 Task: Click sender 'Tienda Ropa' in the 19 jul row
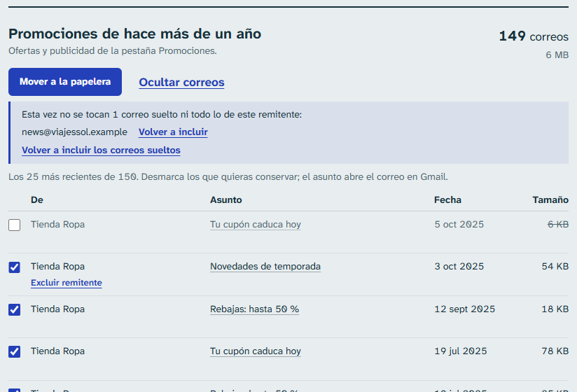(58, 351)
